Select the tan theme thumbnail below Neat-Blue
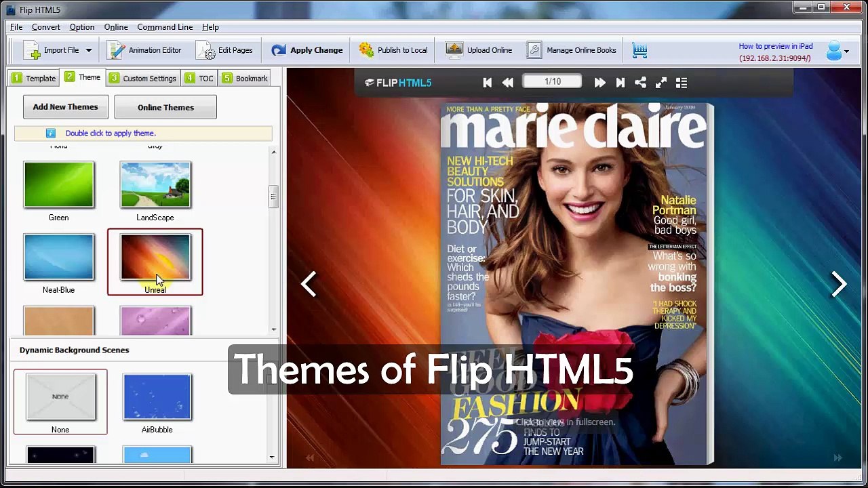Viewport: 868px width, 488px height. [x=59, y=321]
